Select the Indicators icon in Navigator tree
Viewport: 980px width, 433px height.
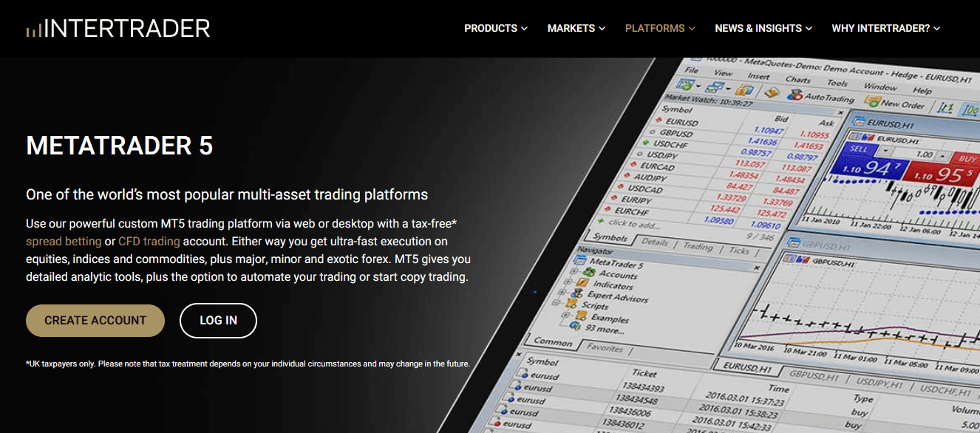click(584, 283)
